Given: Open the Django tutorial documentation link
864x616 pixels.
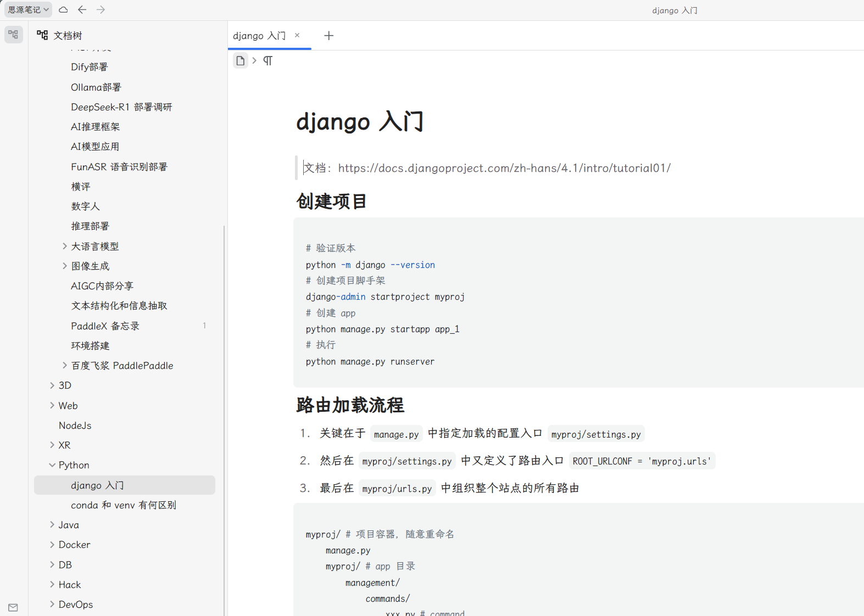Looking at the screenshot, I should coord(504,168).
